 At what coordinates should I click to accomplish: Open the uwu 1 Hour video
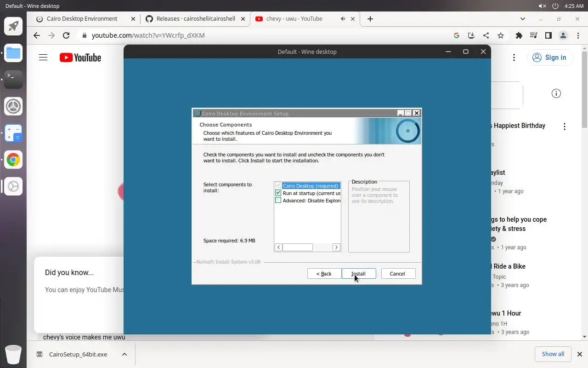coord(506,313)
